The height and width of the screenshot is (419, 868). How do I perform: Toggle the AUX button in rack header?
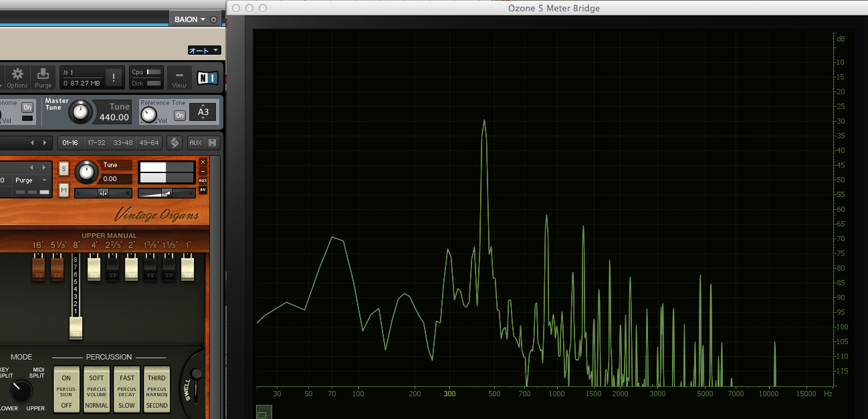[x=195, y=142]
